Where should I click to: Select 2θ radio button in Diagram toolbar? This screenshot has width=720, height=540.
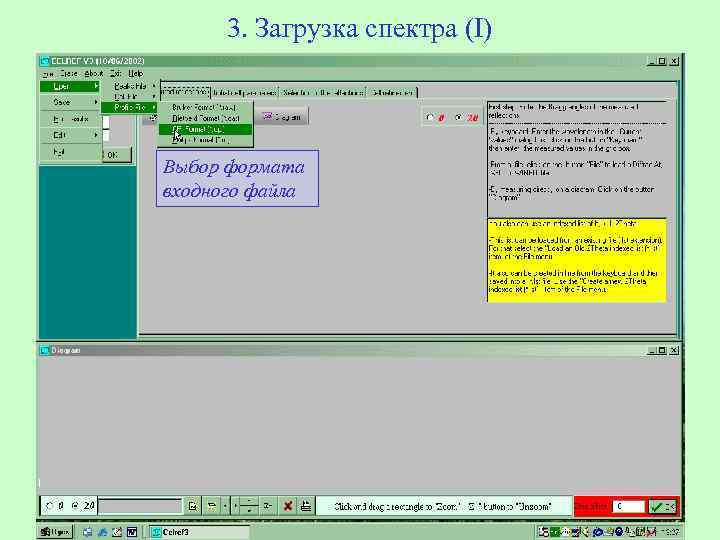pos(75,506)
